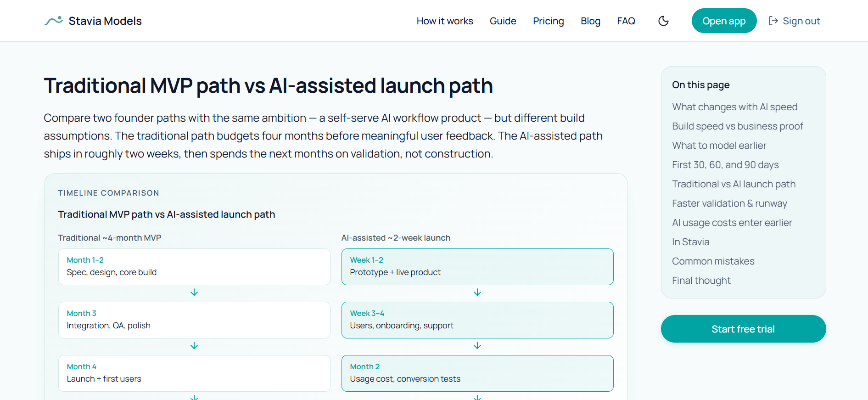
Task: Click the 'Prototype + live product' text
Action: (395, 272)
